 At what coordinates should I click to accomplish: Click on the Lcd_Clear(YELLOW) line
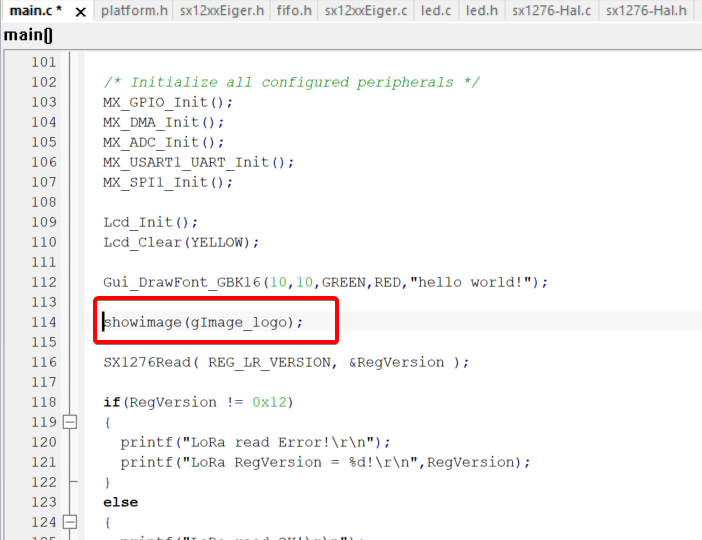pos(181,242)
